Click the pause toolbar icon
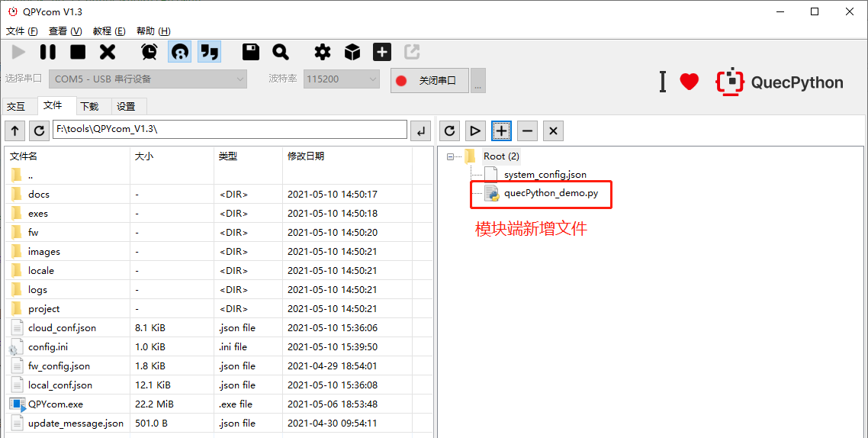The height and width of the screenshot is (438, 868). coord(48,52)
